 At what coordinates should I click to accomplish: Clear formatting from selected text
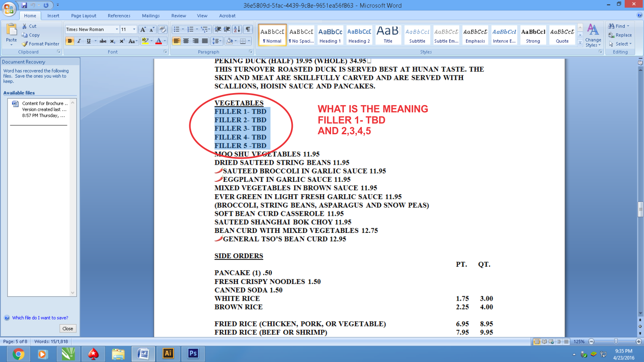tap(162, 29)
